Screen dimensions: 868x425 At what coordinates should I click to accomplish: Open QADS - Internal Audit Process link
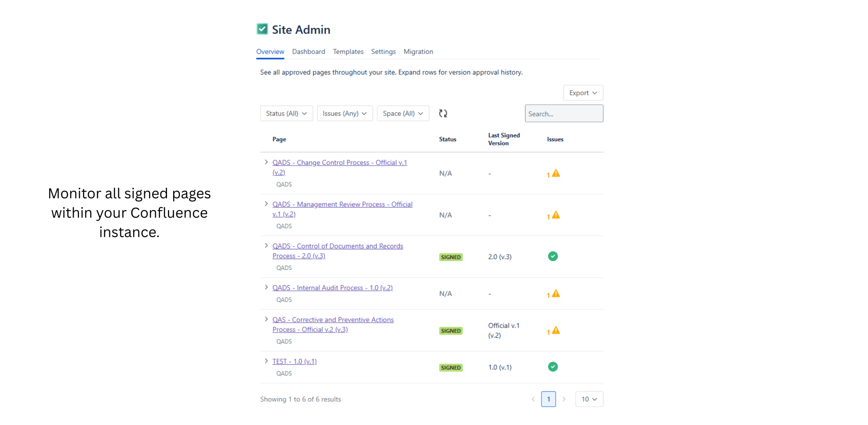(x=333, y=288)
